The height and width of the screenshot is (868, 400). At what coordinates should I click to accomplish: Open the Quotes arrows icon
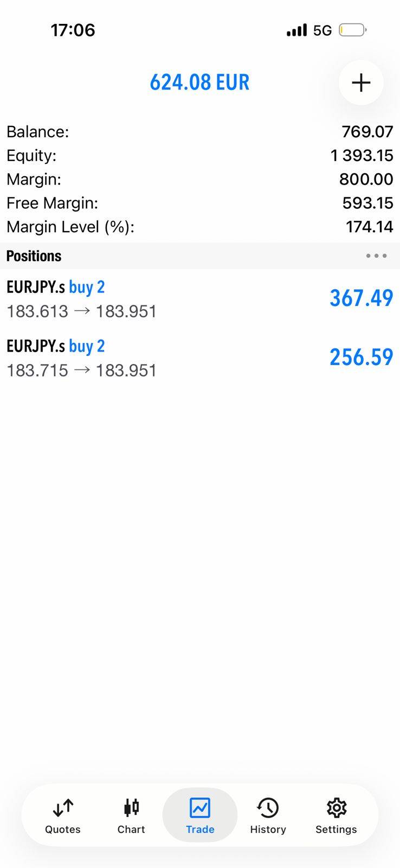pyautogui.click(x=63, y=808)
